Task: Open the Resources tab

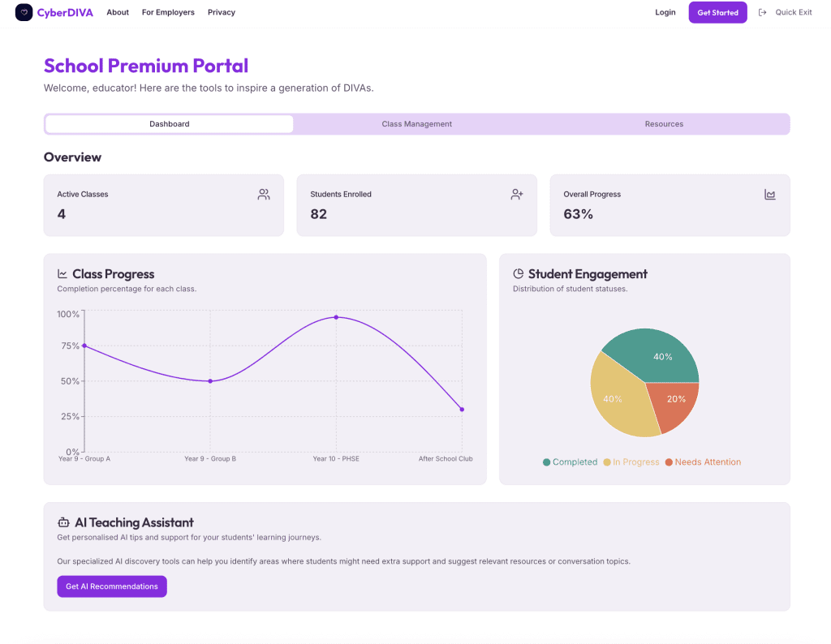Action: click(664, 124)
